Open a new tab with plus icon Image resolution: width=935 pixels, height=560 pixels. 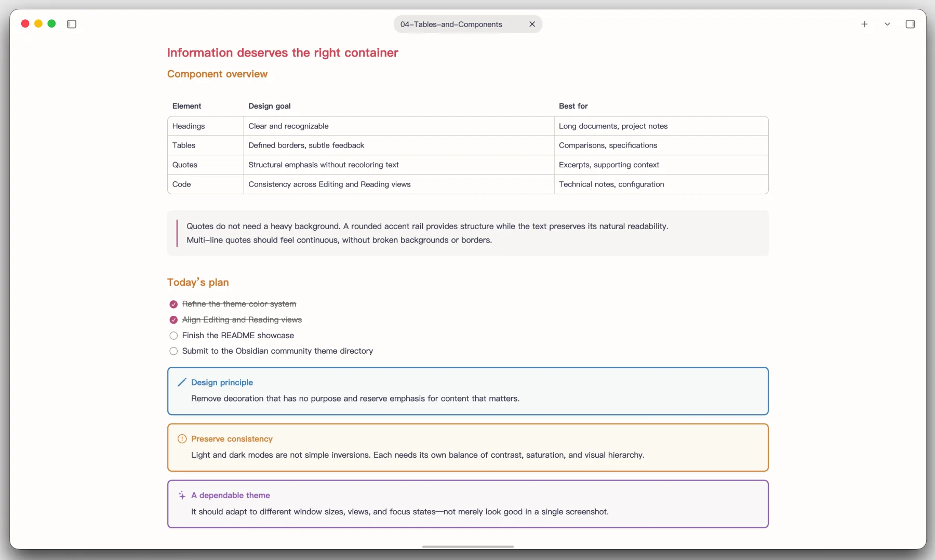pos(864,24)
